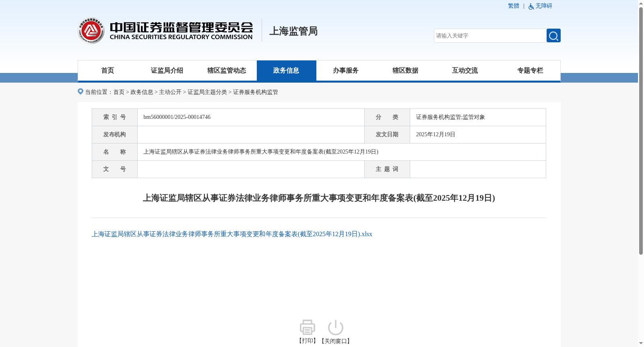Open 无障碍 accessibility mode
Viewport: 644px width, 347px height.
pos(544,6)
